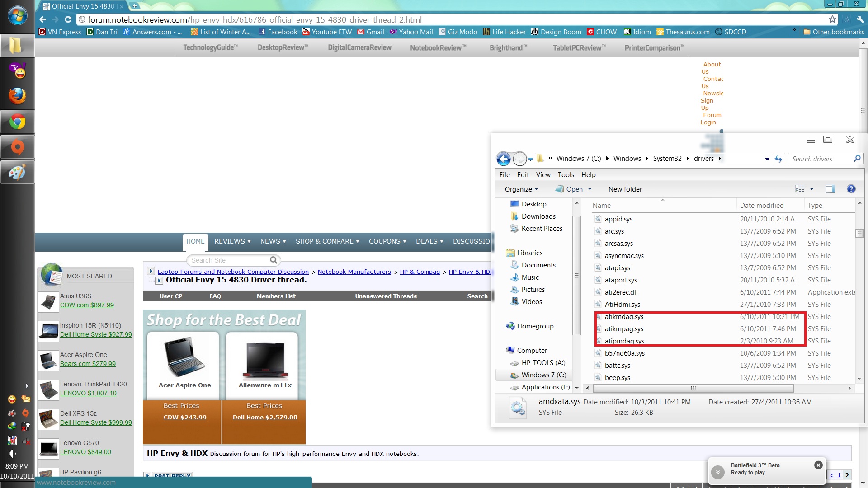Click System32 in the address breadcrumb
868x488 pixels.
(667, 159)
